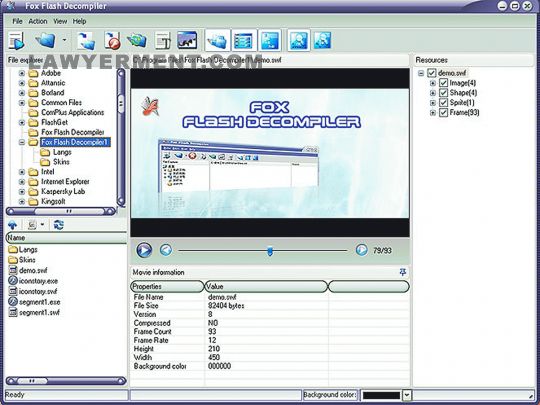Click the extract-to-folder toolbar icon with blue arrow
Screen dimensions: 540x405
tap(86, 41)
